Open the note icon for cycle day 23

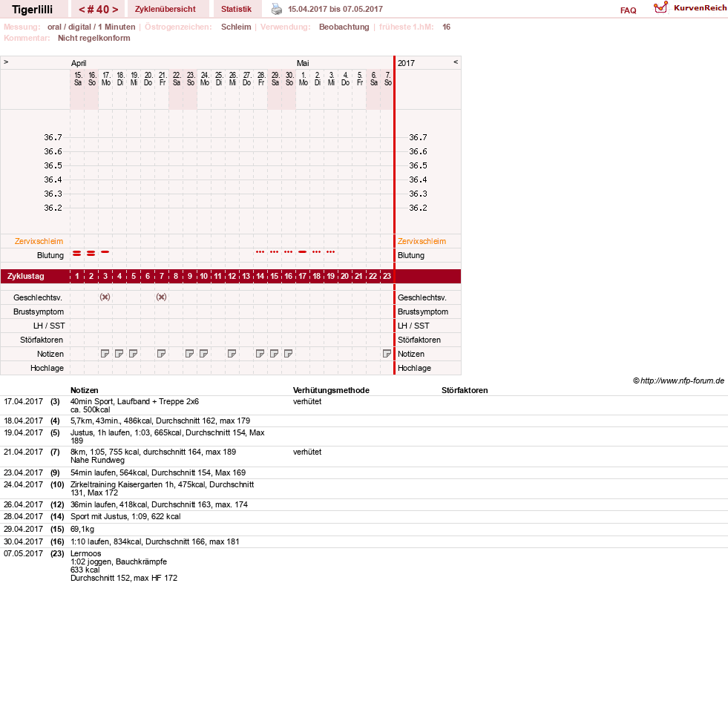click(387, 354)
